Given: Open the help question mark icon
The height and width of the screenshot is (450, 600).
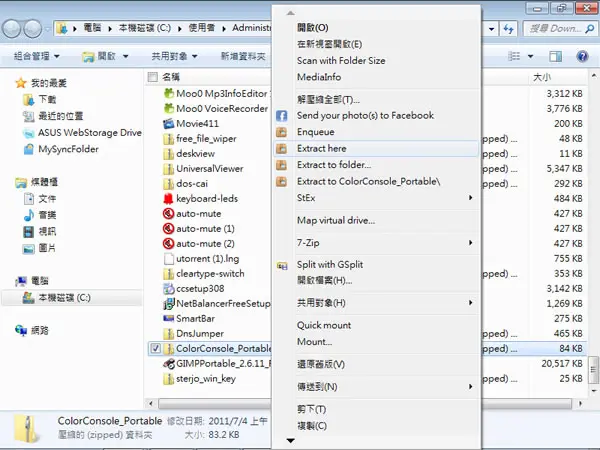Looking at the screenshot, I should click(582, 57).
